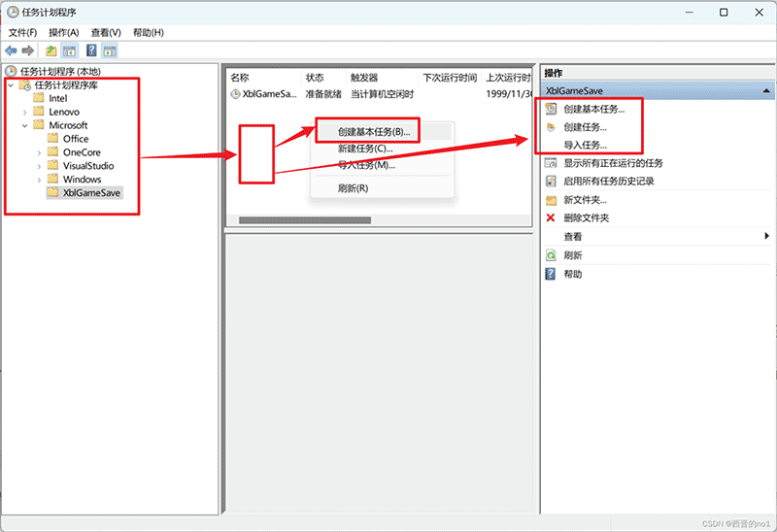The height and width of the screenshot is (532, 777).
Task: Click the create basic task icon in Actions pane
Action: [x=551, y=109]
